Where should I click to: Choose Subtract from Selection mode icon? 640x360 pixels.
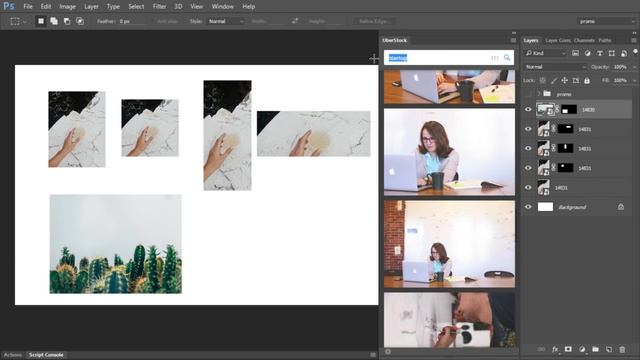67,21
